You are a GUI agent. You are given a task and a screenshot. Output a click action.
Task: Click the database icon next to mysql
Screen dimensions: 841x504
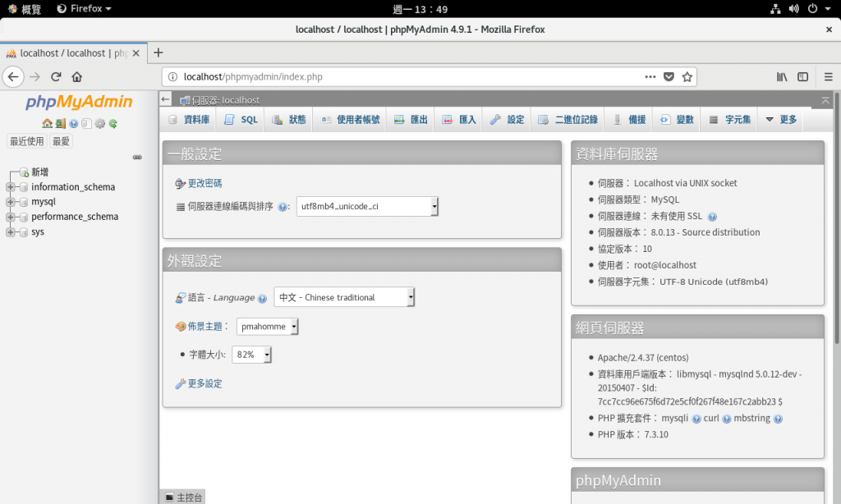pyautogui.click(x=23, y=202)
